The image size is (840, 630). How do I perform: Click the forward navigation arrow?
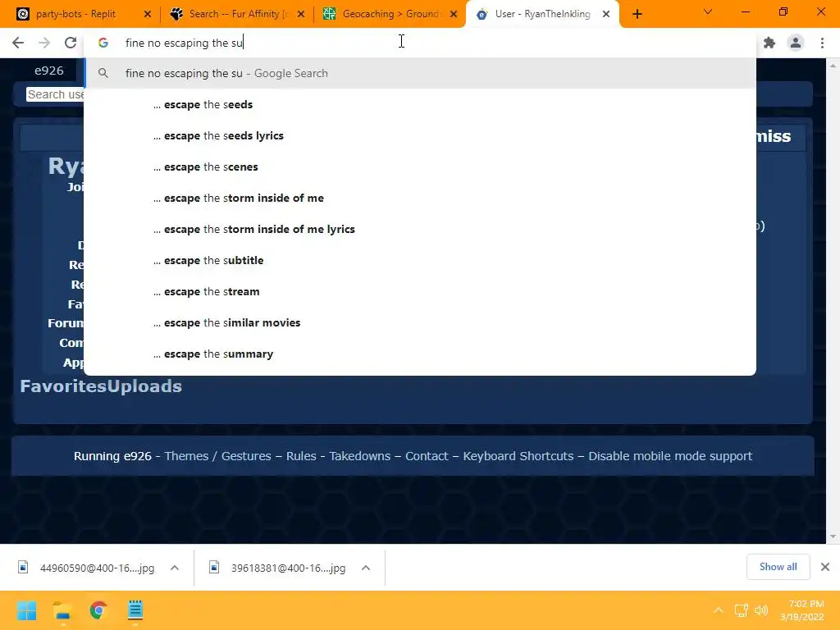click(44, 43)
